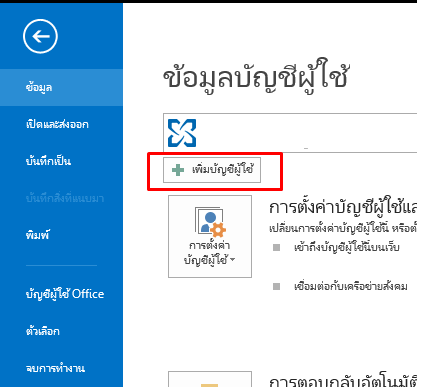
Task: Click the back arrow circle button
Action: (40, 36)
